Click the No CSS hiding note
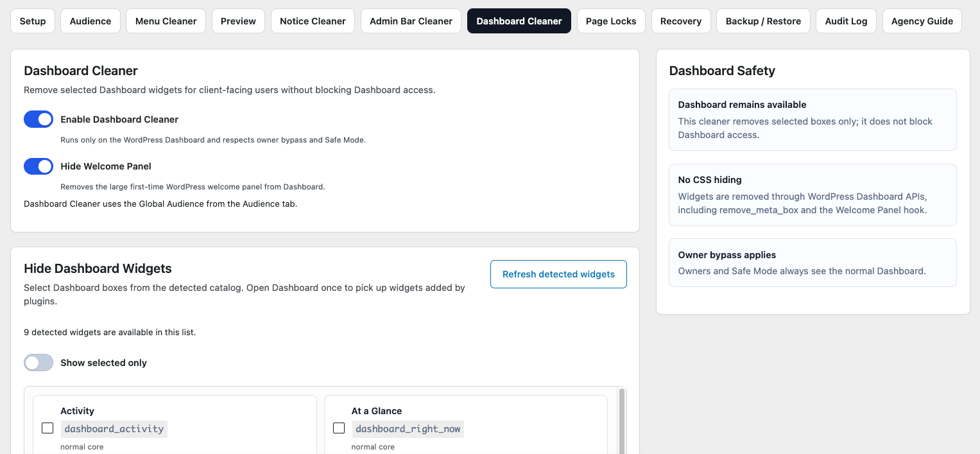Image resolution: width=980 pixels, height=454 pixels. 812,195
